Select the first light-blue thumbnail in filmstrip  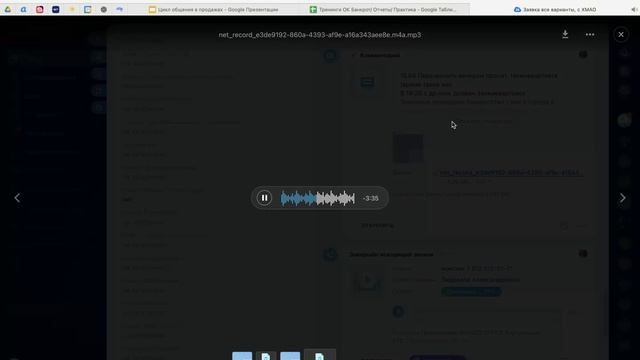[x=242, y=356]
